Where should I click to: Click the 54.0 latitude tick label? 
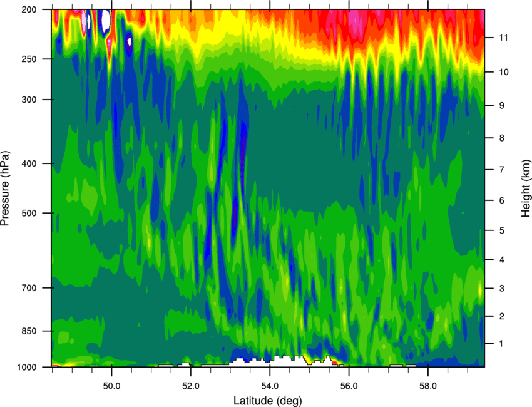[270, 386]
